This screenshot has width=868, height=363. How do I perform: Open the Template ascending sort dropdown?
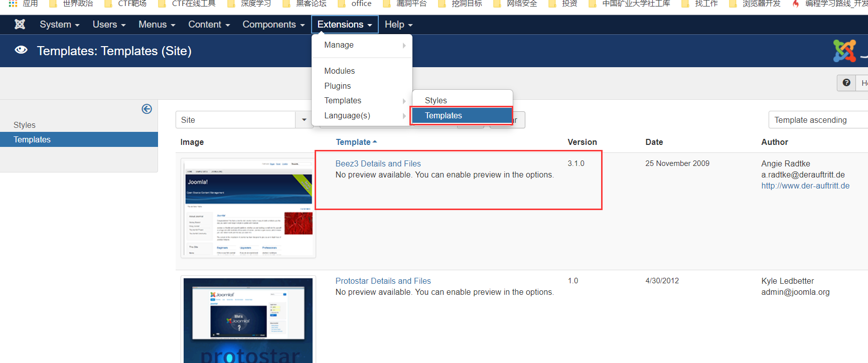tap(818, 120)
